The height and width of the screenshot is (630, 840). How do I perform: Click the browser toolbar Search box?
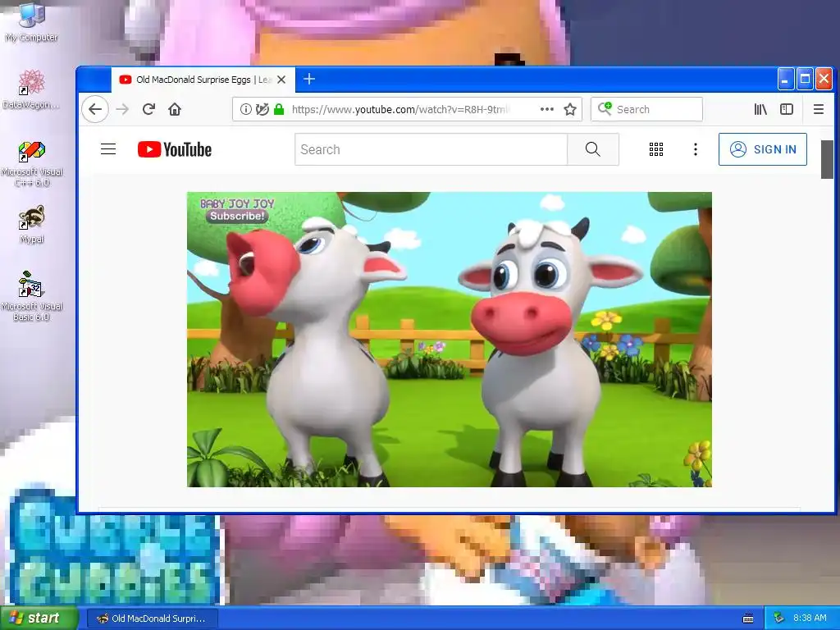646,109
